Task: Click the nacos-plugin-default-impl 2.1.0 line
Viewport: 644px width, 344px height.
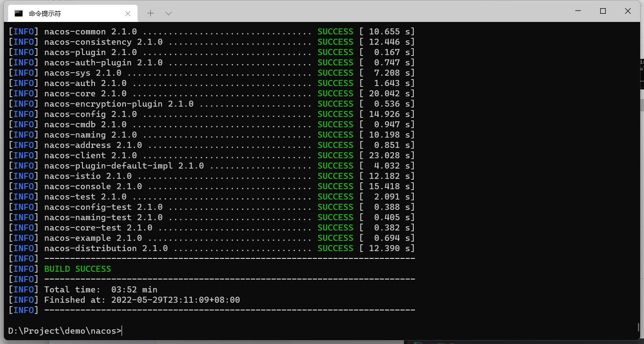Action: (x=211, y=166)
